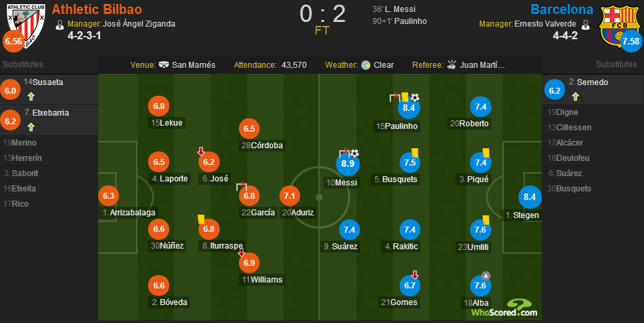
Task: Click the assist badge above Alba
Action: tap(486, 276)
